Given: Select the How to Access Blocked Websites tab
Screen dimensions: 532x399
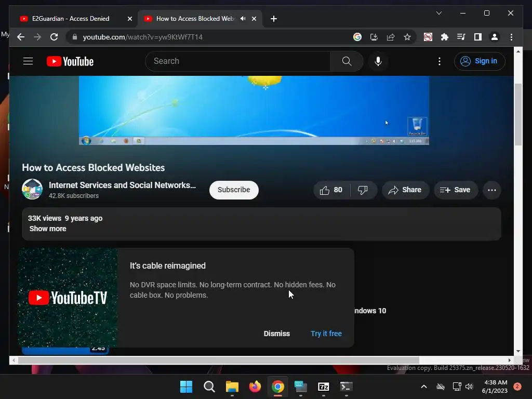Looking at the screenshot, I should click(195, 18).
